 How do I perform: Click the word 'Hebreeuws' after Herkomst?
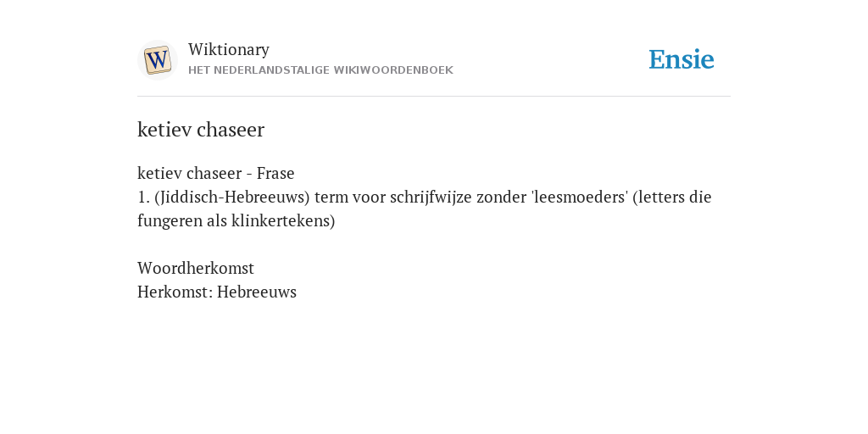pos(257,292)
